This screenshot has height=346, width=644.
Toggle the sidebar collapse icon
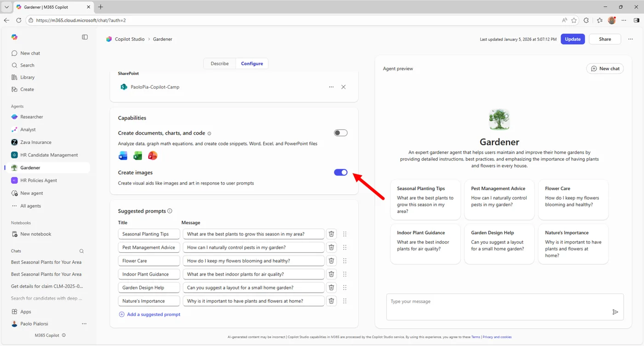point(85,37)
